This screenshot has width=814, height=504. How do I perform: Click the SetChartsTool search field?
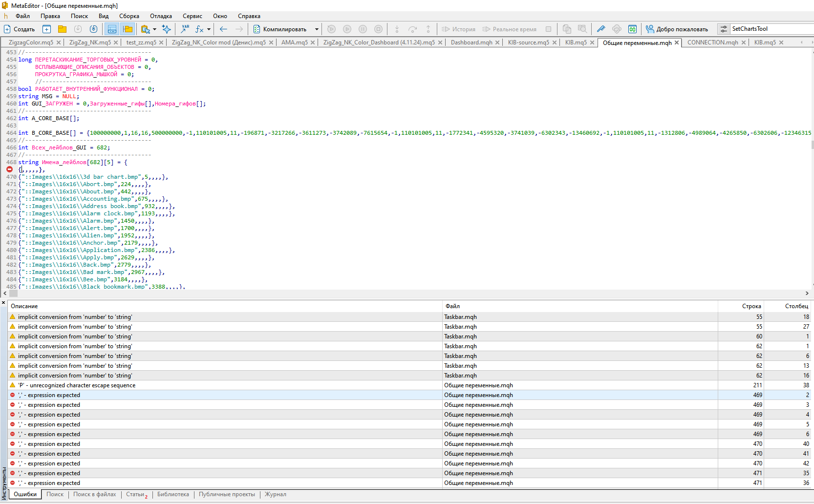coord(770,29)
